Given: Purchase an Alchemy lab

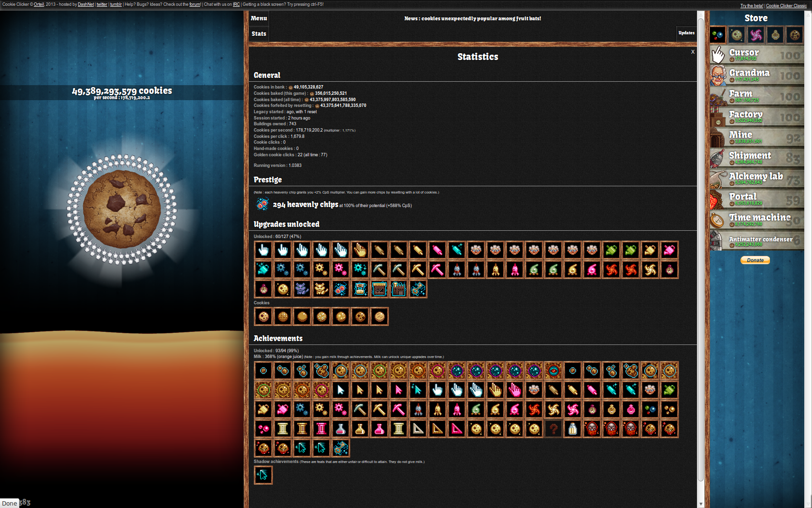Looking at the screenshot, I should click(756, 179).
